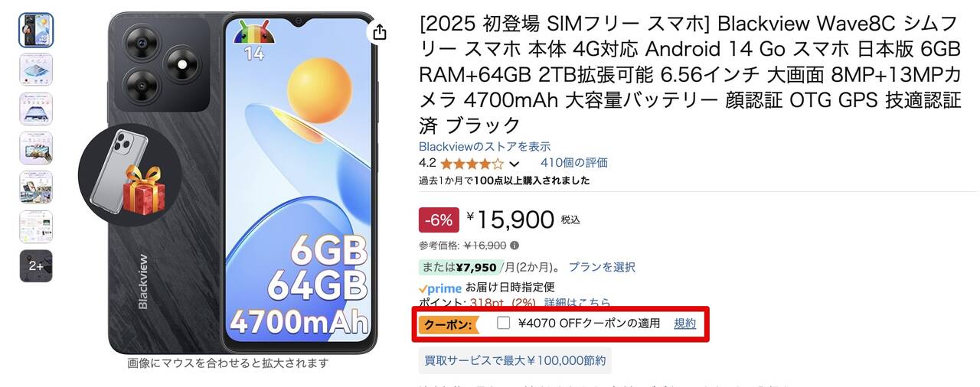Select the second product thumbnail
This screenshot has height=387, width=980.
pos(36,70)
